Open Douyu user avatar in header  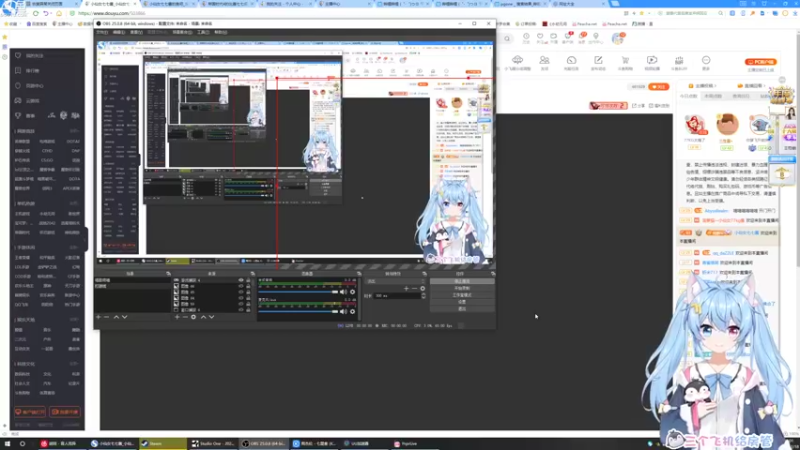coord(618,38)
